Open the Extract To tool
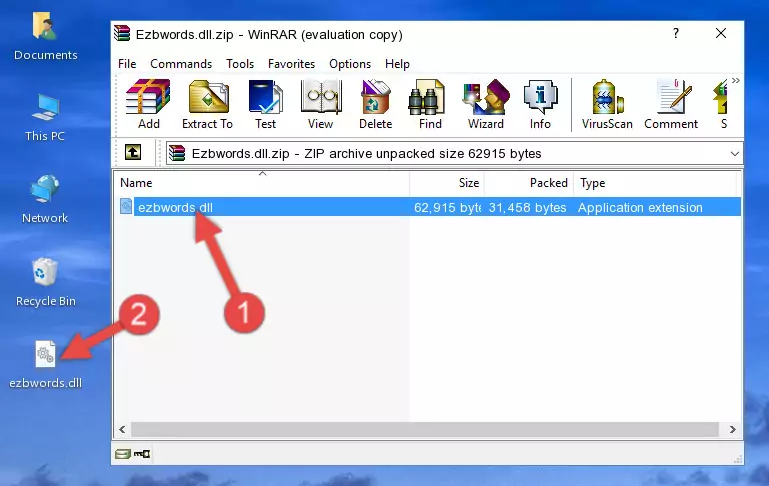The height and width of the screenshot is (486, 769). point(207,104)
